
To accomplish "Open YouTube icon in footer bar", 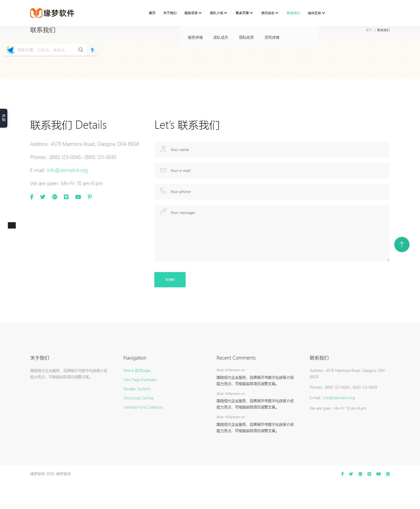I will (x=378, y=474).
